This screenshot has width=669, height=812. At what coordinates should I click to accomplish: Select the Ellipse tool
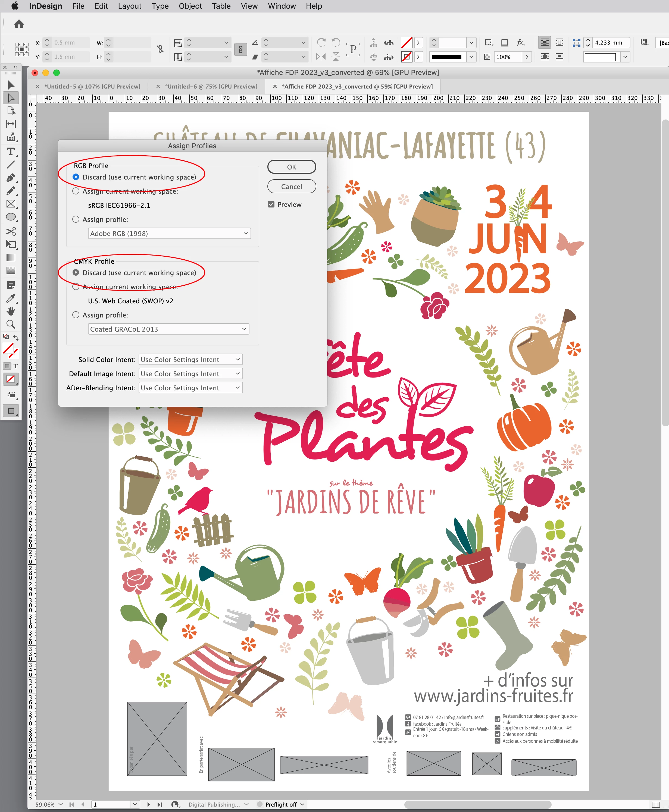pyautogui.click(x=11, y=217)
